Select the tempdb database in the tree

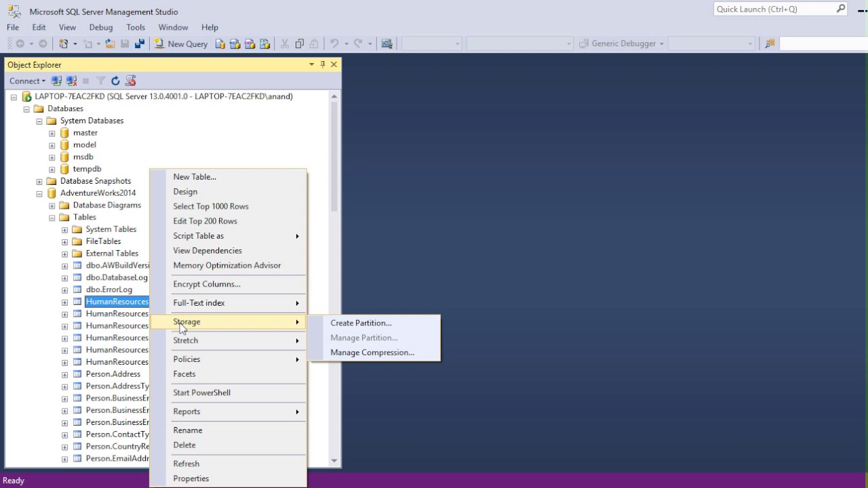87,169
